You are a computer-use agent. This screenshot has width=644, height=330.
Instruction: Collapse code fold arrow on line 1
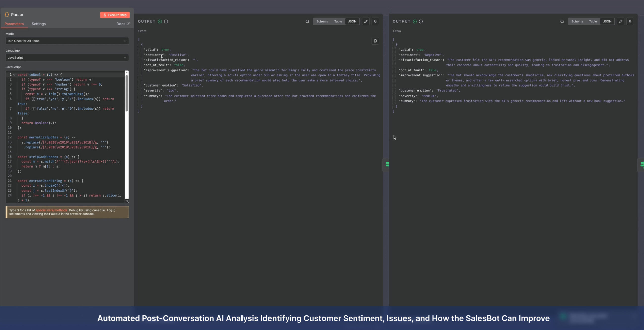coord(14,75)
